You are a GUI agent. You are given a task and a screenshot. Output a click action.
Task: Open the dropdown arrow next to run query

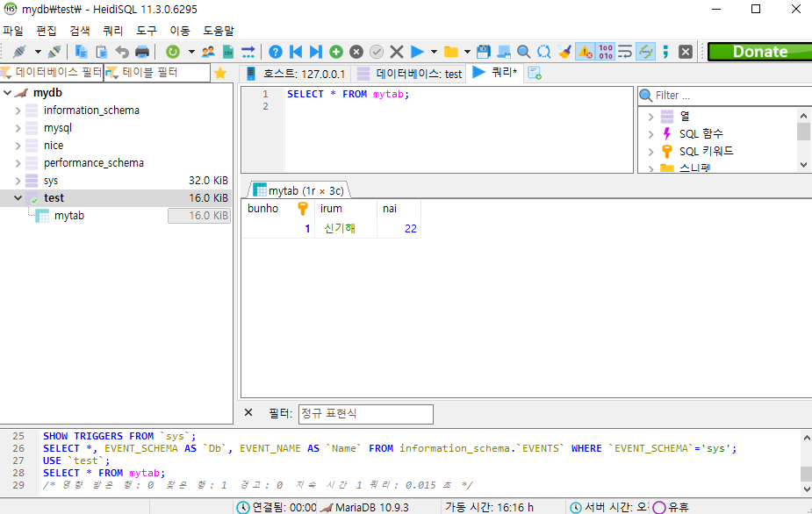pyautogui.click(x=434, y=52)
